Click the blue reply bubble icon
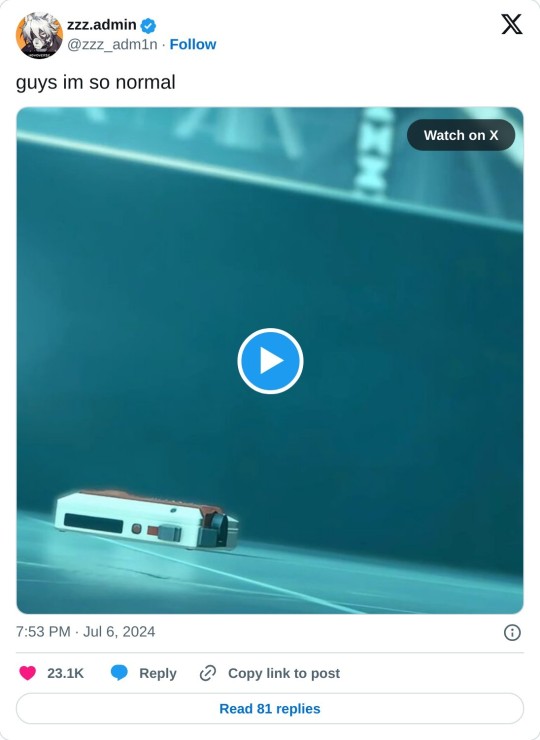This screenshot has height=740, width=540. pyautogui.click(x=119, y=673)
